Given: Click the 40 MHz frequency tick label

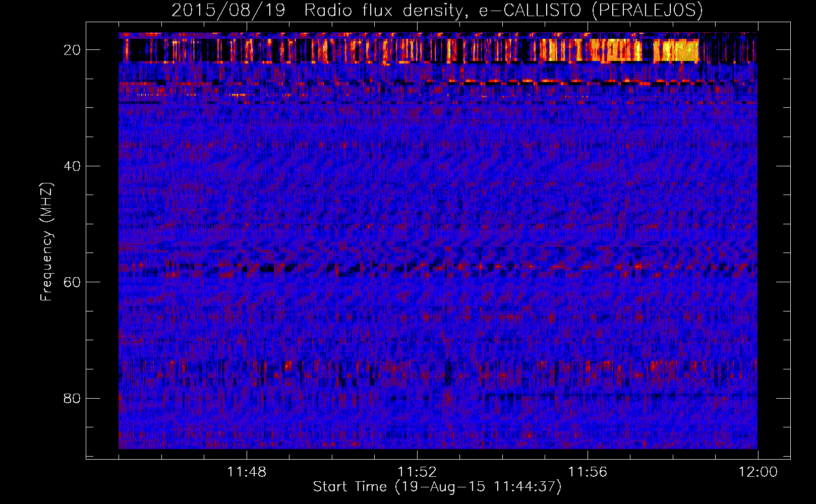Looking at the screenshot, I should tap(73, 166).
